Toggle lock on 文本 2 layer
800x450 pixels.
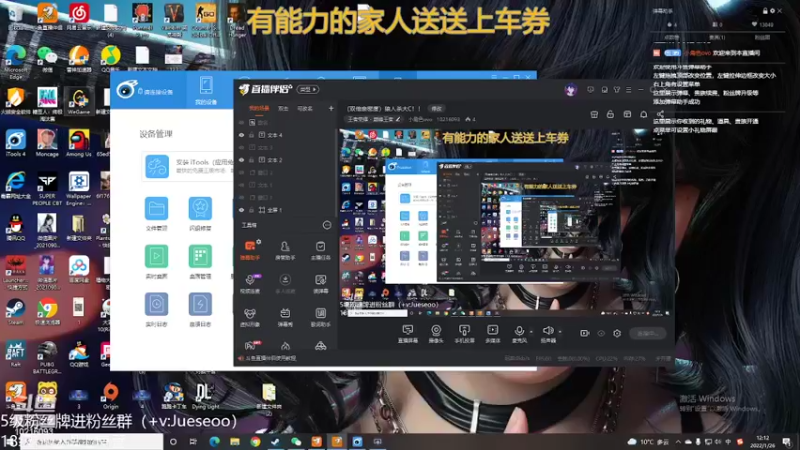coord(252,160)
